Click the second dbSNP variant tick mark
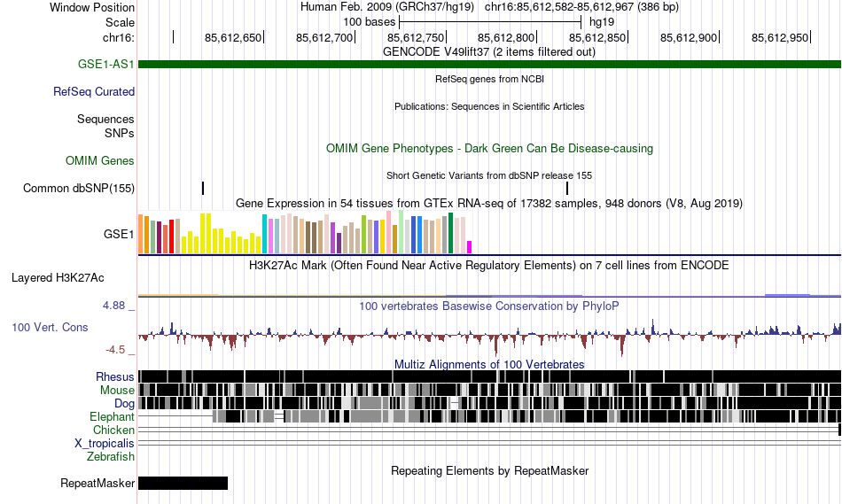 pyautogui.click(x=567, y=188)
